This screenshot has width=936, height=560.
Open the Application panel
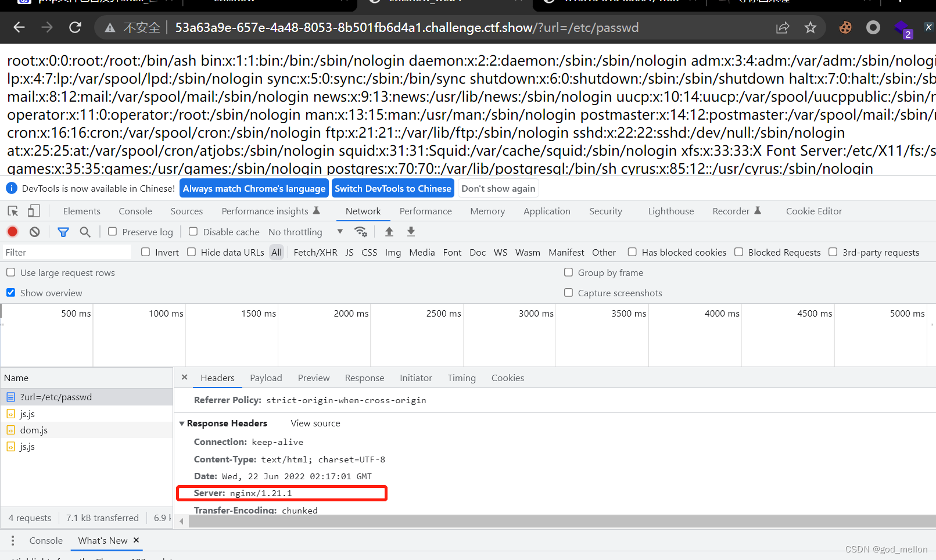pyautogui.click(x=547, y=211)
